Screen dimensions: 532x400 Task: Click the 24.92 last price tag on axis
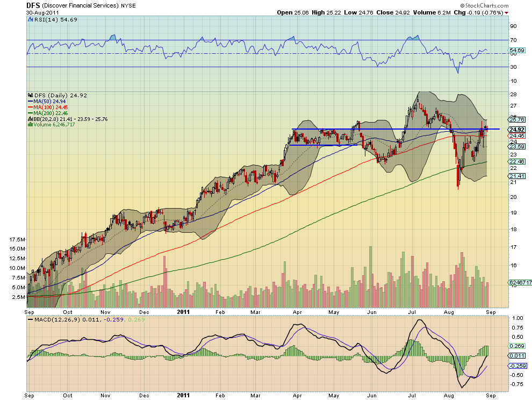[x=517, y=130]
